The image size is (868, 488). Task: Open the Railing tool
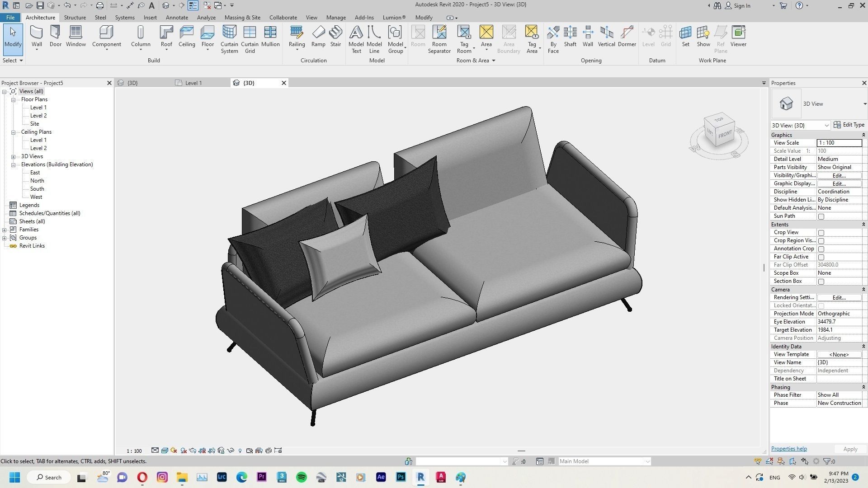pos(297,36)
